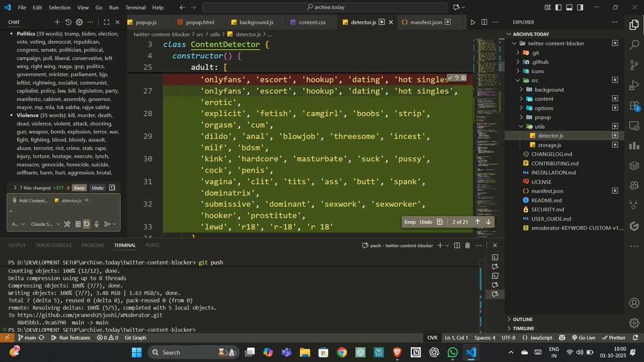Image resolution: width=644 pixels, height=362 pixels.
Task: Switch to the DEBUG CONSOLE tab
Action: click(54, 245)
